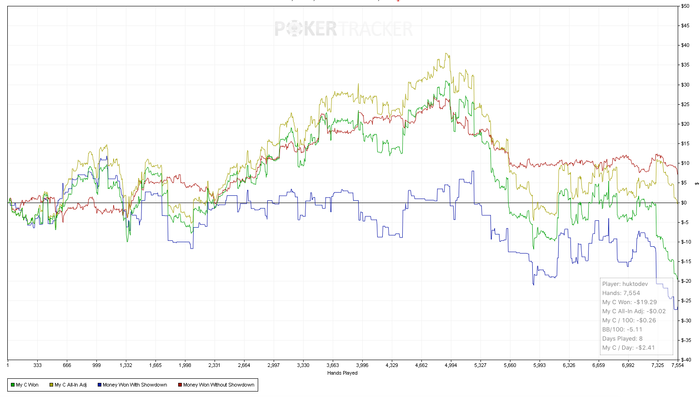
Task: Click 'Hands: 7,554' in the stats box
Action: [621, 293]
